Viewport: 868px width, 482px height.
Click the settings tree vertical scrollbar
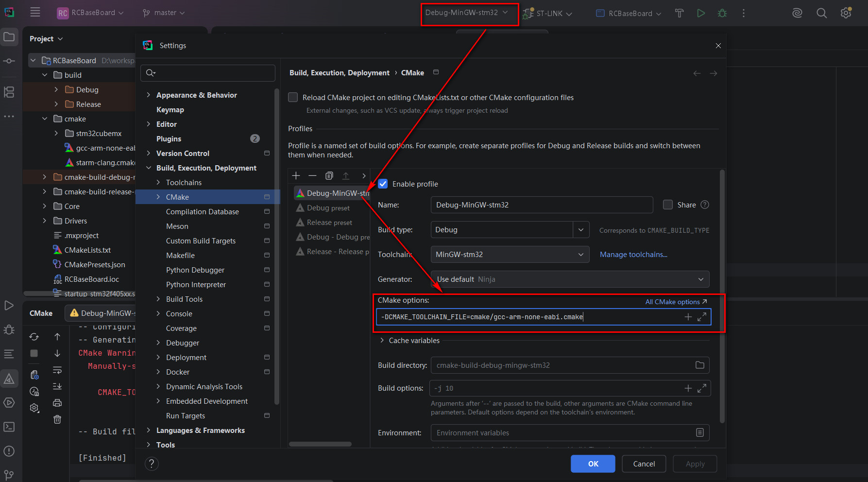pos(277,246)
